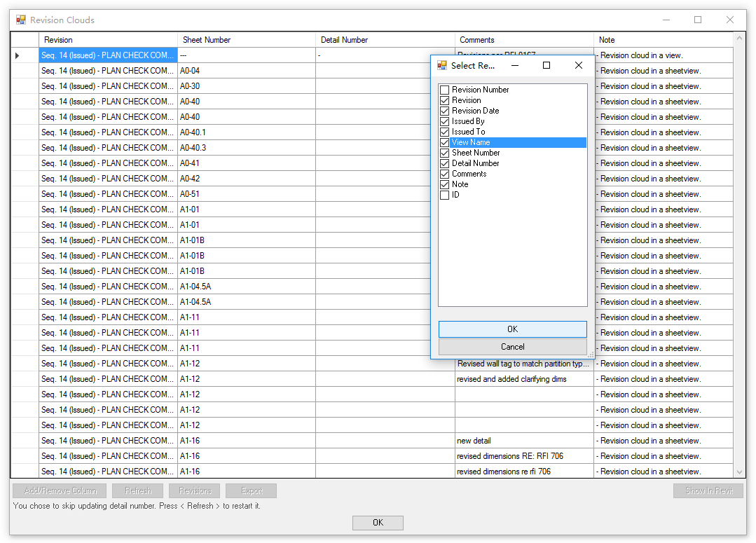Disable the Comments checkbox

[444, 174]
